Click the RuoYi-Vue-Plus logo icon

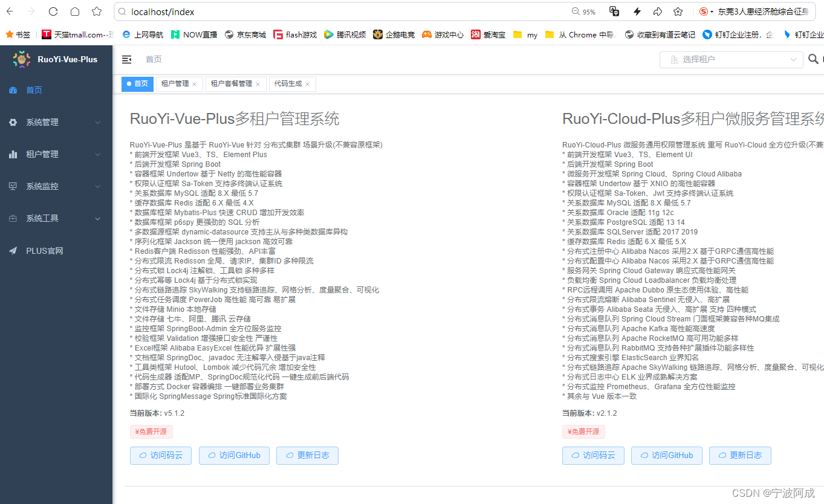(x=21, y=59)
